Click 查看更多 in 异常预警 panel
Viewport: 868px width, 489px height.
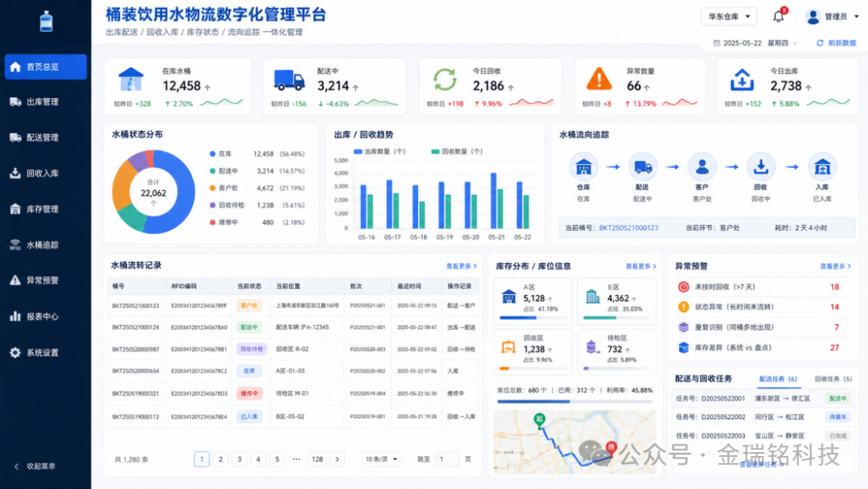pyautogui.click(x=835, y=266)
